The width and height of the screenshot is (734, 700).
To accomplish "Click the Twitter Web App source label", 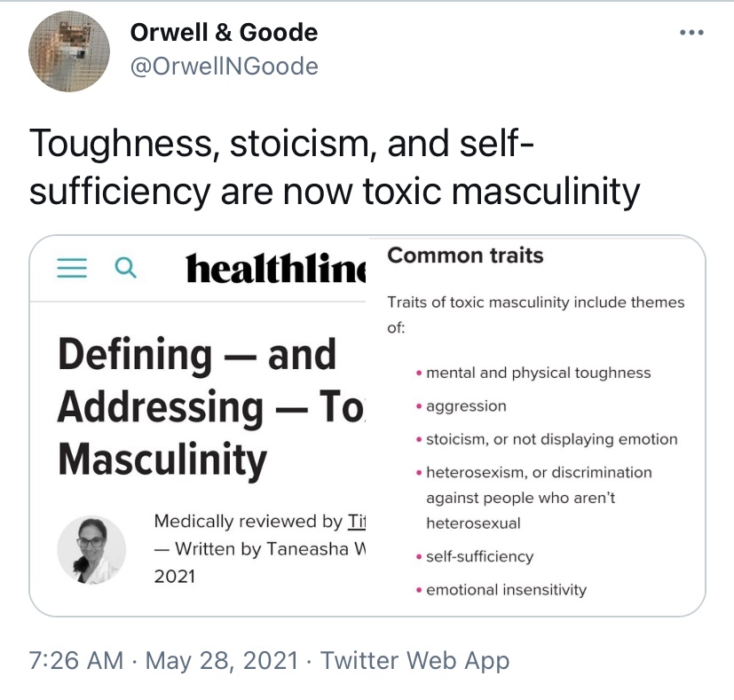I will [414, 660].
